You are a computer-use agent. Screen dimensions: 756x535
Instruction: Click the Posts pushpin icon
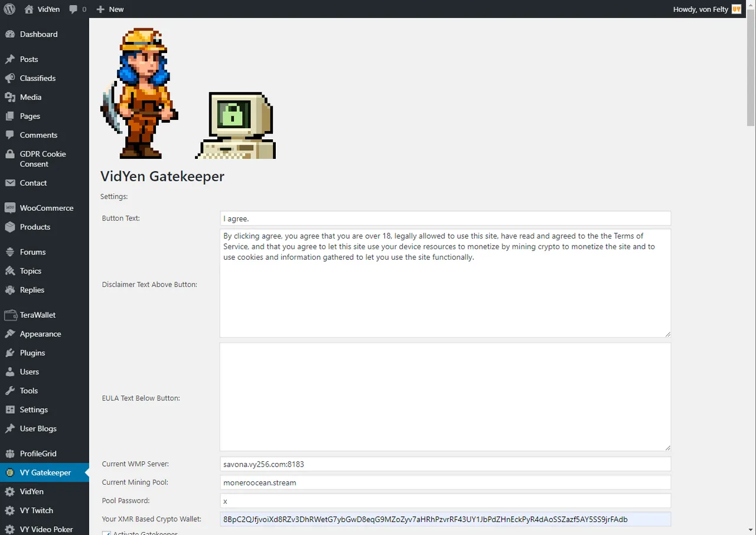[9, 59]
